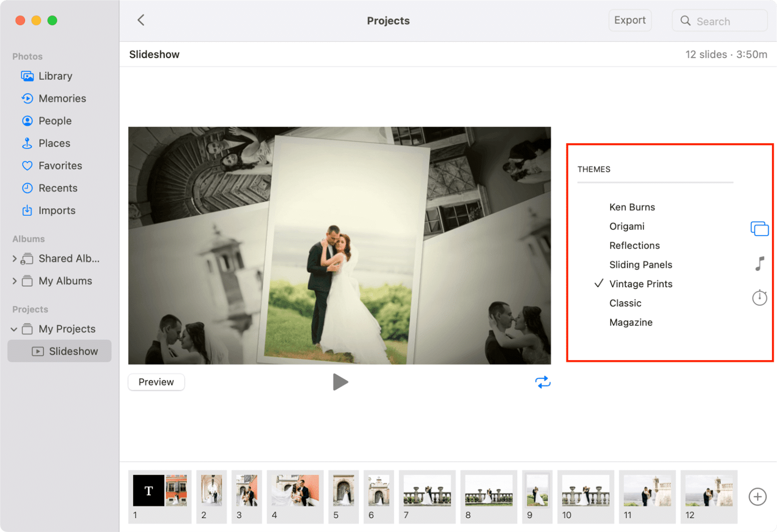Click the search magnifier icon

click(x=685, y=21)
